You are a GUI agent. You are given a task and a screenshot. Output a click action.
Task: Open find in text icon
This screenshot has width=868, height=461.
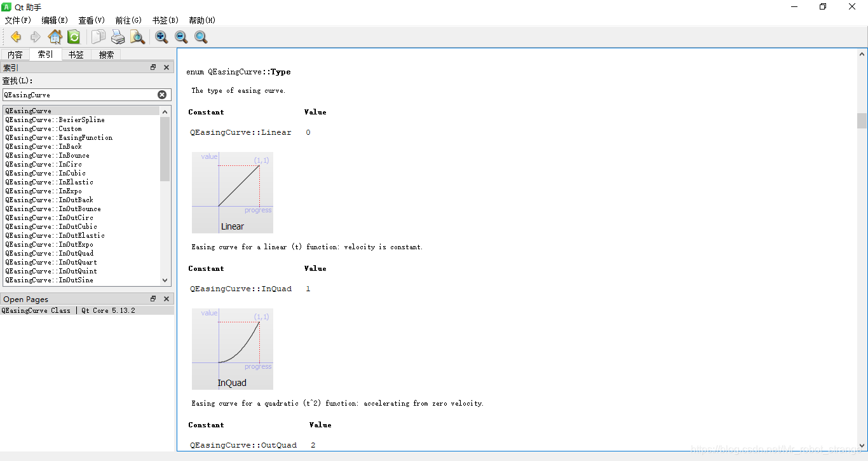(137, 37)
